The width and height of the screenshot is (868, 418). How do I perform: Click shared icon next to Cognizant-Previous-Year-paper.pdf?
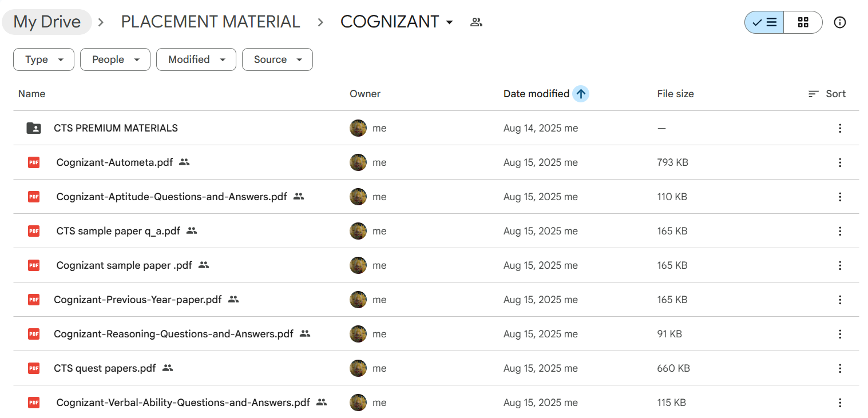(x=233, y=299)
